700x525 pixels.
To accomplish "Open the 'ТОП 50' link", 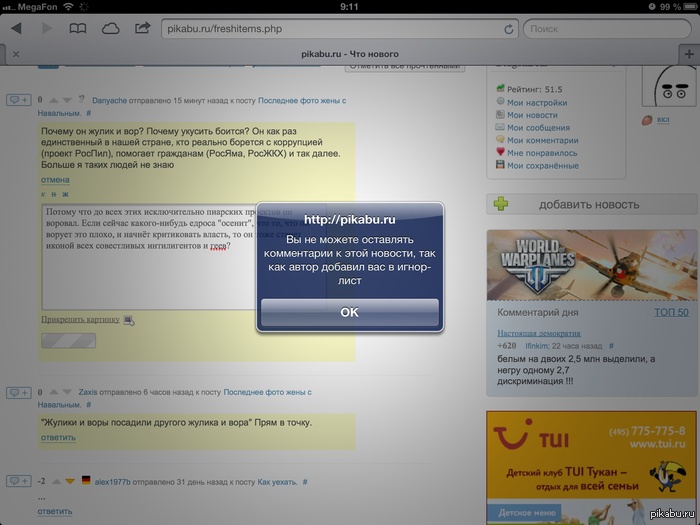I will tap(670, 313).
